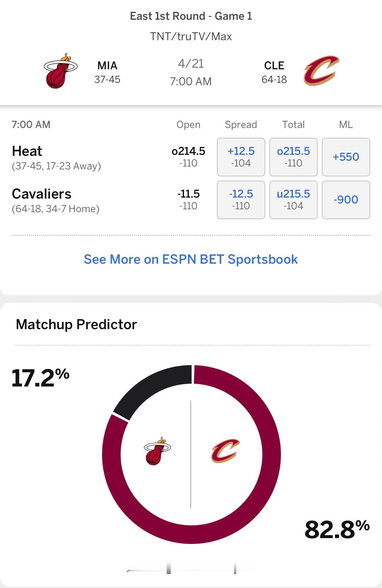Screen dimensions: 382x588
Task: Pick Heat moneyline +550
Action: 346,157
